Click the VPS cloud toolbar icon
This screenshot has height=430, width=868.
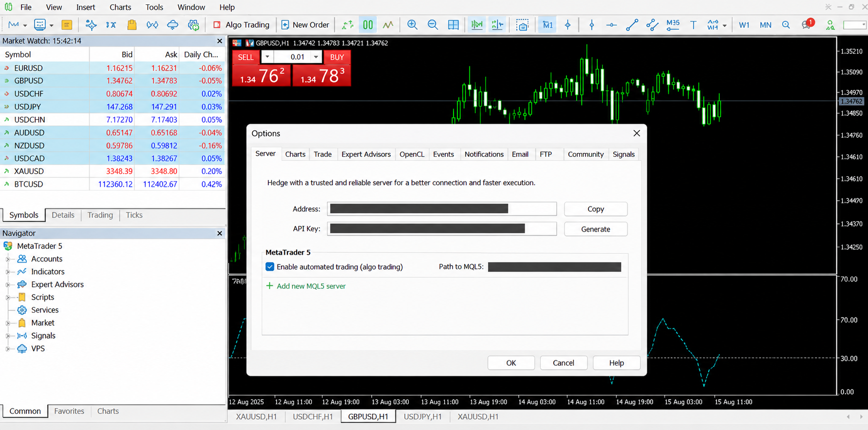tap(172, 25)
